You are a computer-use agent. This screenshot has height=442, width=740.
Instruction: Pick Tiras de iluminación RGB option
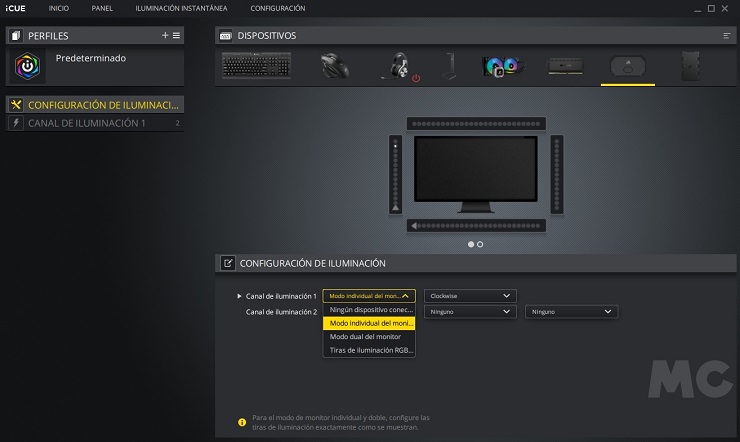[369, 350]
